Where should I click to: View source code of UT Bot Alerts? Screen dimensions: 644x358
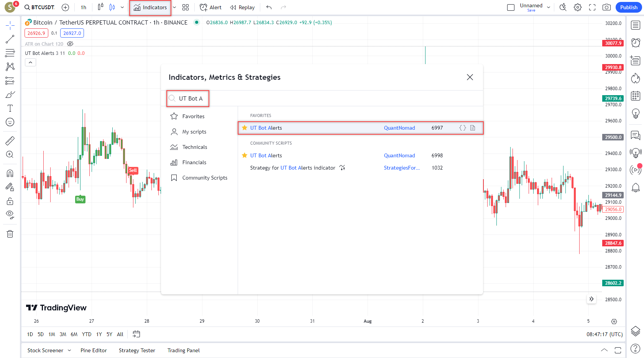(x=463, y=128)
